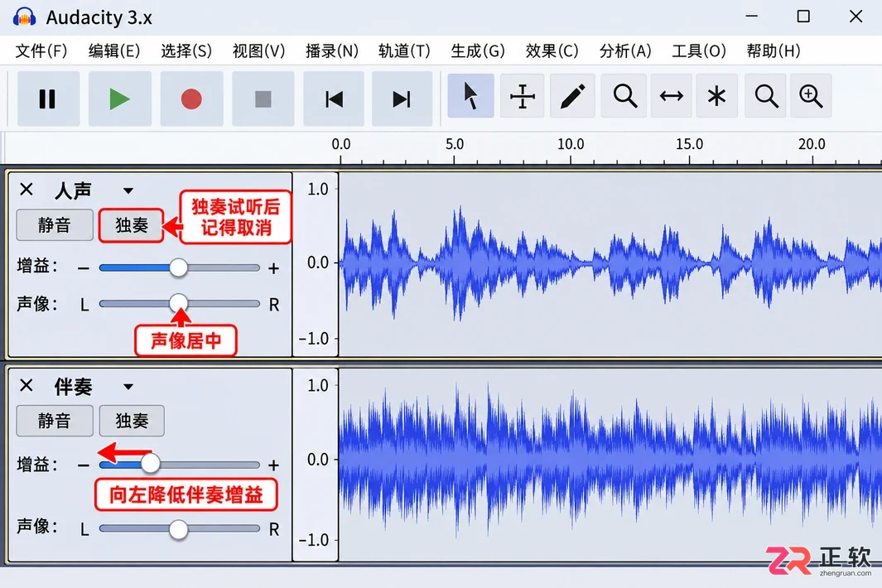Image resolution: width=882 pixels, height=588 pixels.
Task: Click the 伴奏 track name label
Action: [x=73, y=387]
